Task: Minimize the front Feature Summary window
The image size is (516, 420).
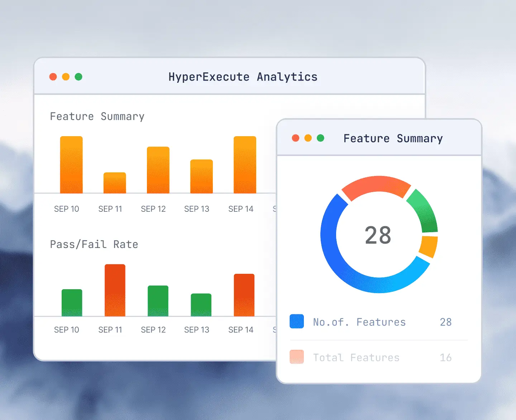Action: [x=308, y=138]
